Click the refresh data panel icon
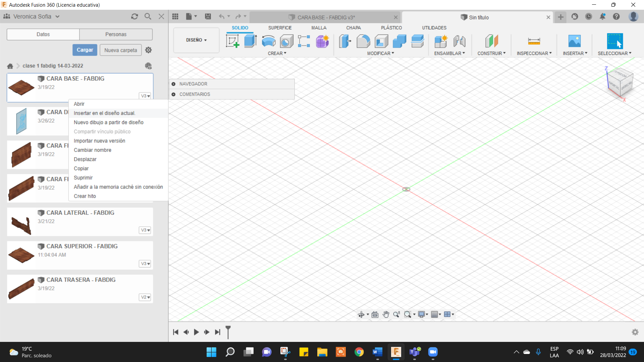644x362 pixels. [x=135, y=16]
